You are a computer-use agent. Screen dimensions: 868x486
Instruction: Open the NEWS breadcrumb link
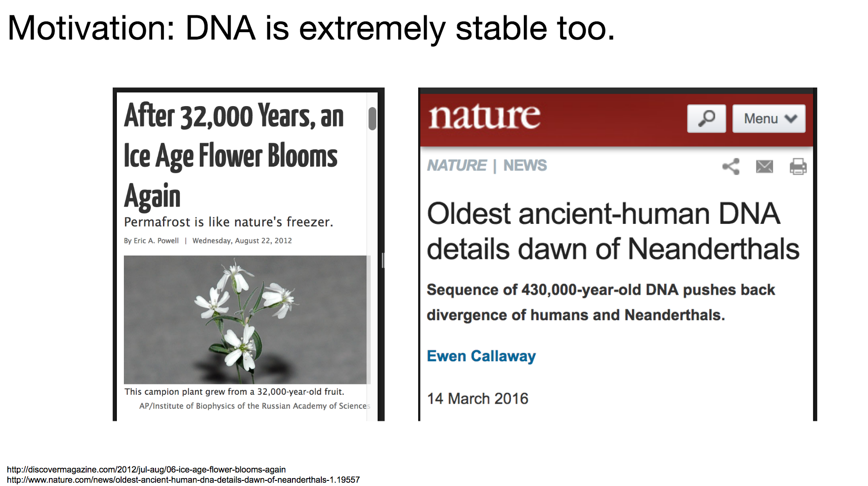(525, 165)
